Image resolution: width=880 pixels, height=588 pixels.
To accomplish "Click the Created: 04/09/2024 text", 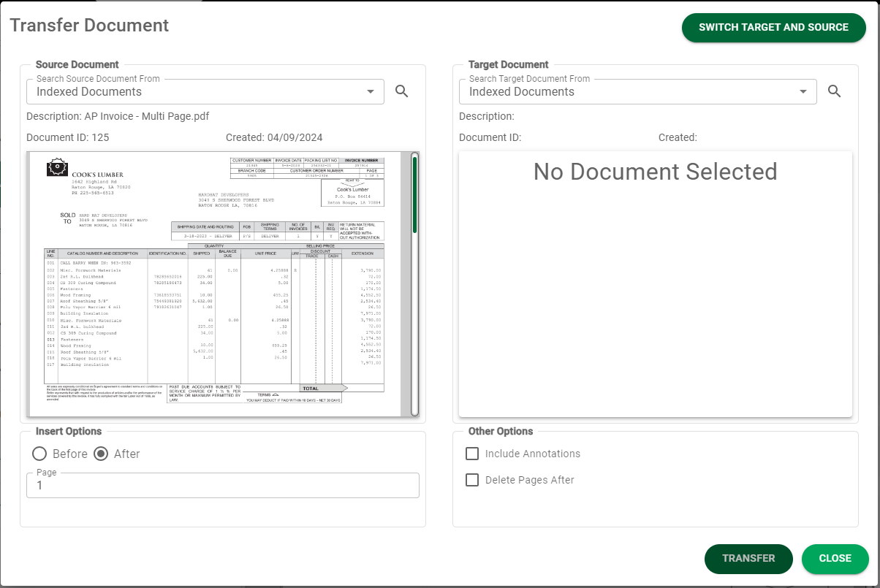I will [274, 137].
